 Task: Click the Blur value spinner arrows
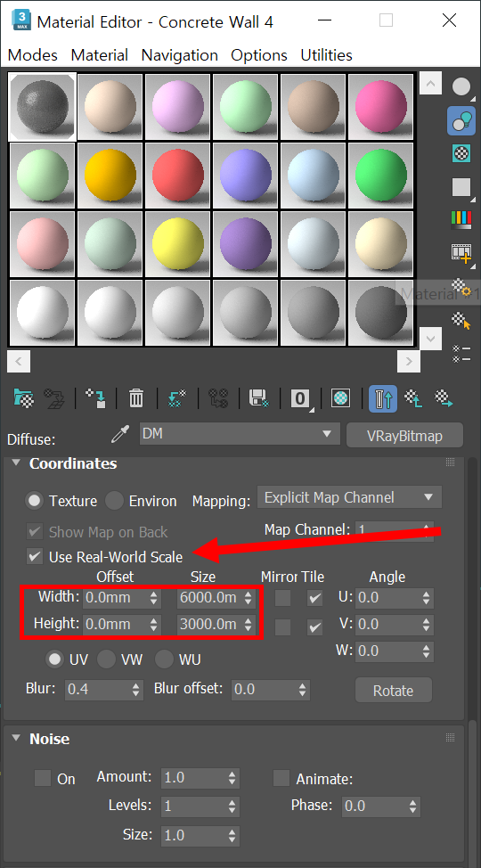(x=136, y=689)
